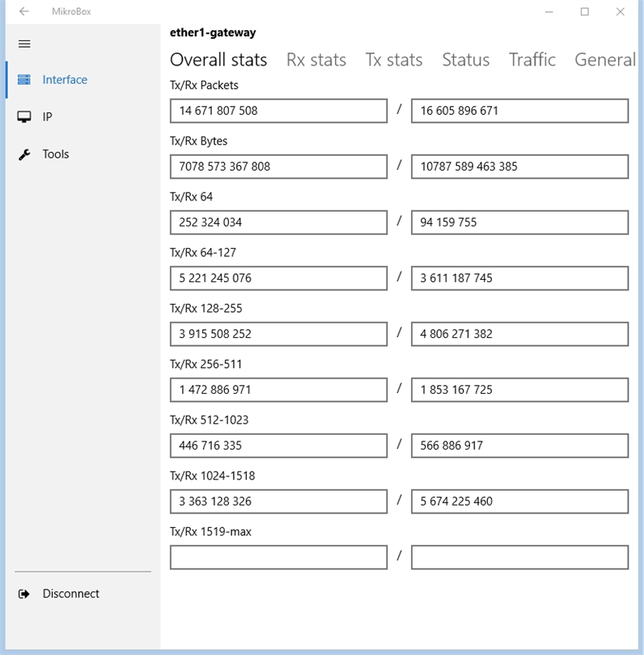Select the Overall stats tab
Image resolution: width=644 pixels, height=655 pixels.
click(x=218, y=60)
